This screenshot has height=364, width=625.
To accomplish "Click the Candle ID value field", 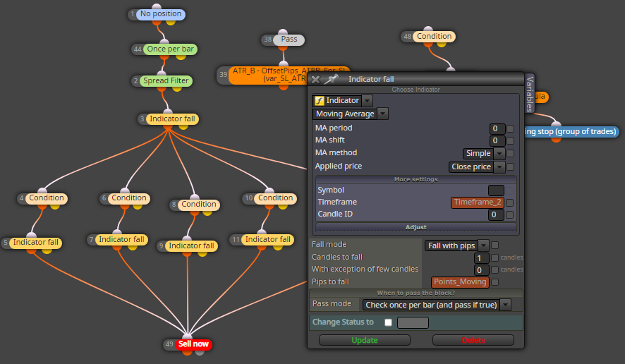I will click(496, 215).
